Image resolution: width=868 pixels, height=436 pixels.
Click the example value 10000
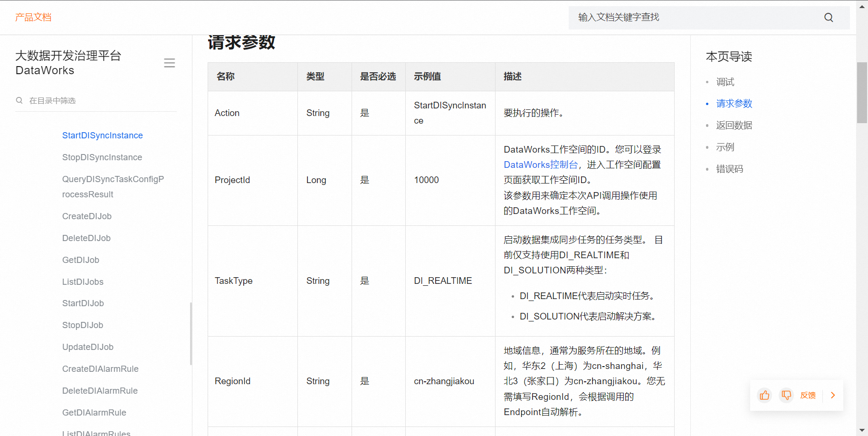pos(426,180)
